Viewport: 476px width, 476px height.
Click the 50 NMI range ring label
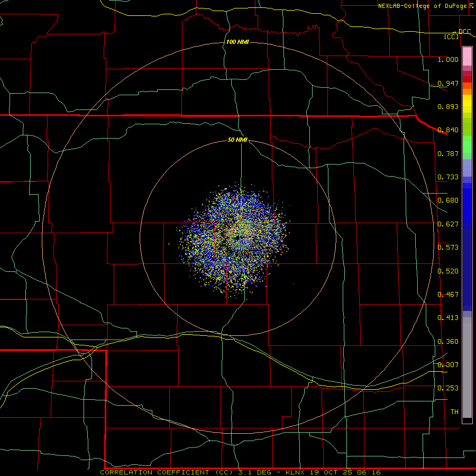(x=237, y=140)
